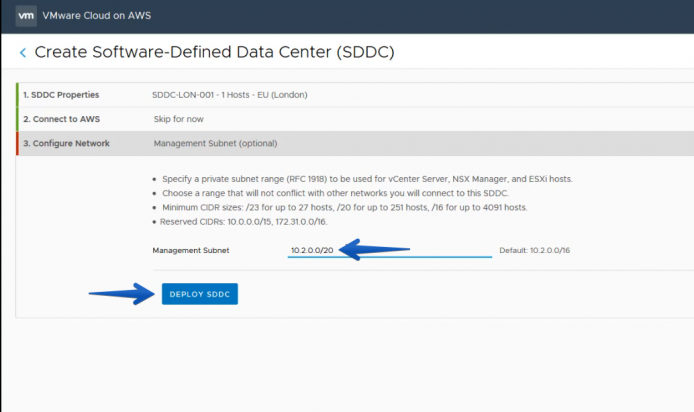Open step 1 SDDC Properties
Viewport: 694px width, 412px height.
click(61, 95)
